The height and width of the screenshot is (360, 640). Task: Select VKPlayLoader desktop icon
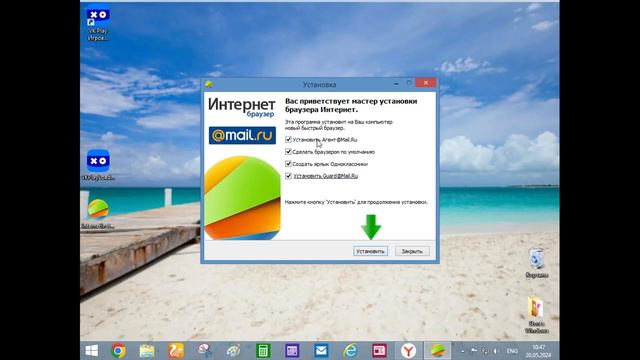98,165
